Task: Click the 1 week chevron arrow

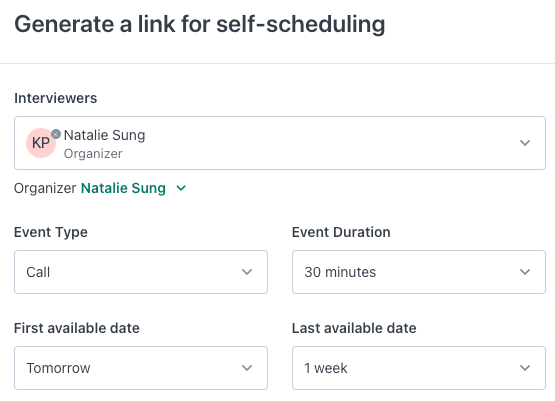Action: click(x=525, y=368)
